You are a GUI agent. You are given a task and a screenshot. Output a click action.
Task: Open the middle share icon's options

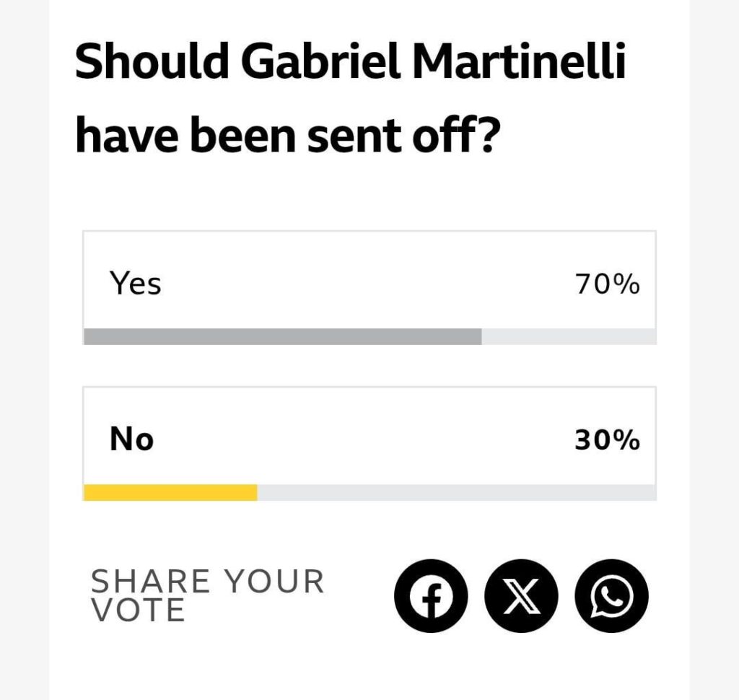tap(521, 596)
